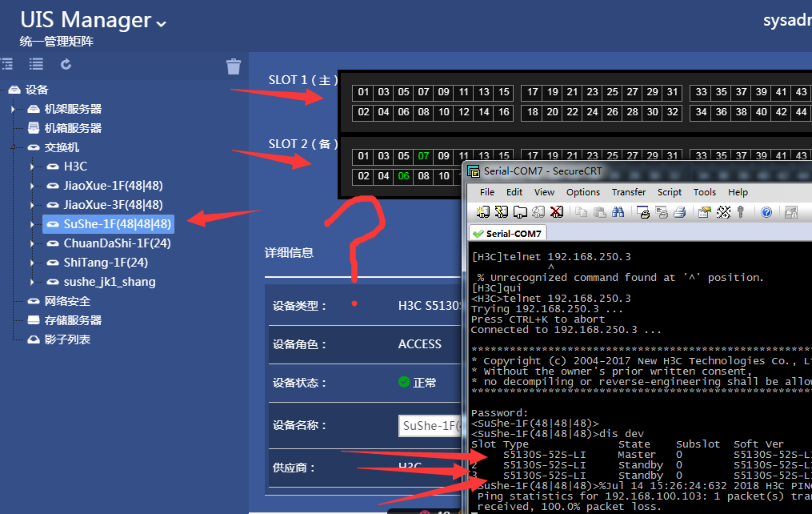
Task: Click Print Screen icon in SecureCRT toolbar
Action: click(643, 212)
